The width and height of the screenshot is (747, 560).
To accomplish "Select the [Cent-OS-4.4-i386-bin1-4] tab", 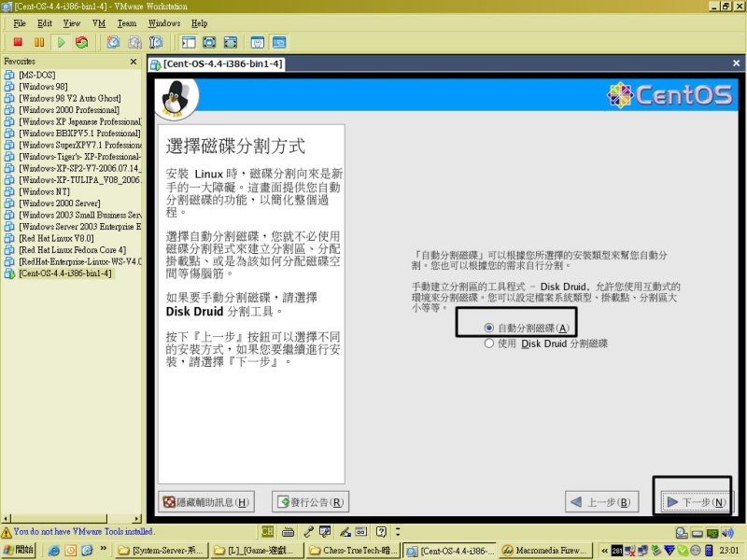I will 217,63.
